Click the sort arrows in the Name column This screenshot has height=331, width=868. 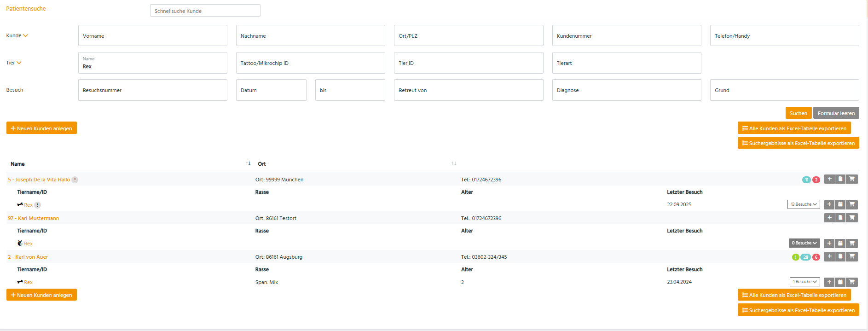(x=248, y=163)
